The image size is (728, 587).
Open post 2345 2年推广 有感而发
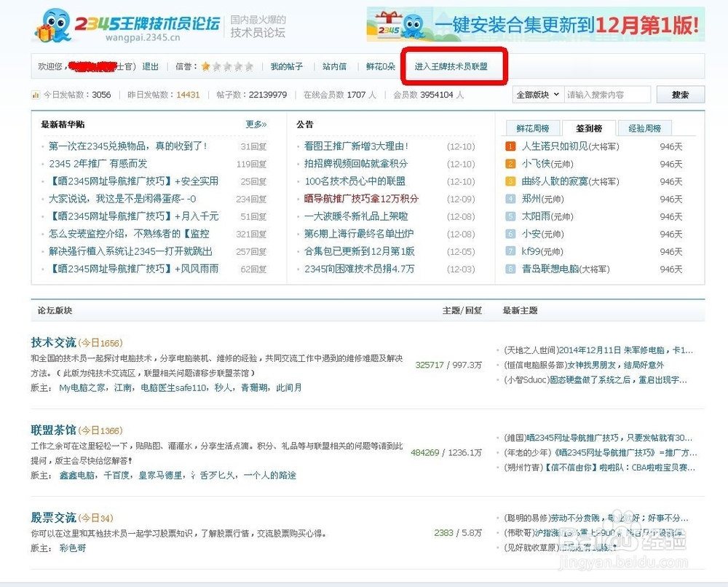[x=98, y=164]
